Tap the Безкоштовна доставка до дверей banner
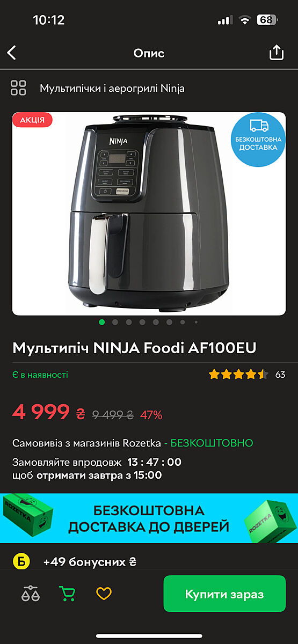298x644 pixels. click(149, 518)
